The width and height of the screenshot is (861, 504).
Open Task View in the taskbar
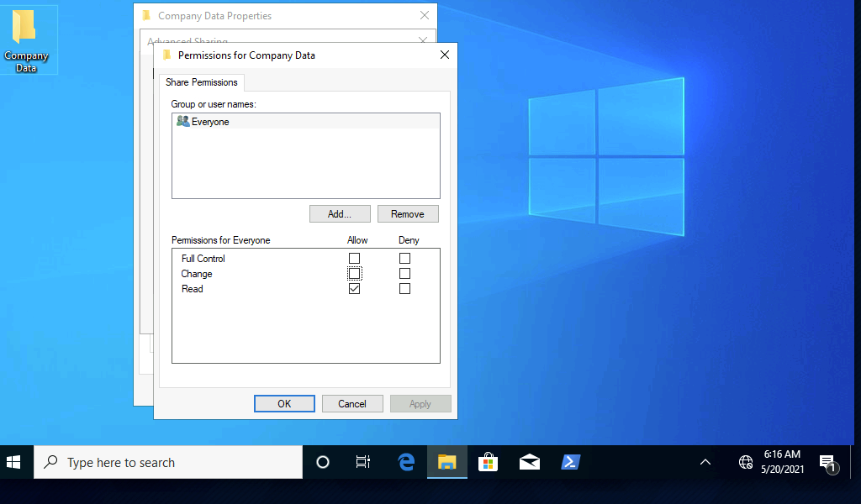pos(363,462)
